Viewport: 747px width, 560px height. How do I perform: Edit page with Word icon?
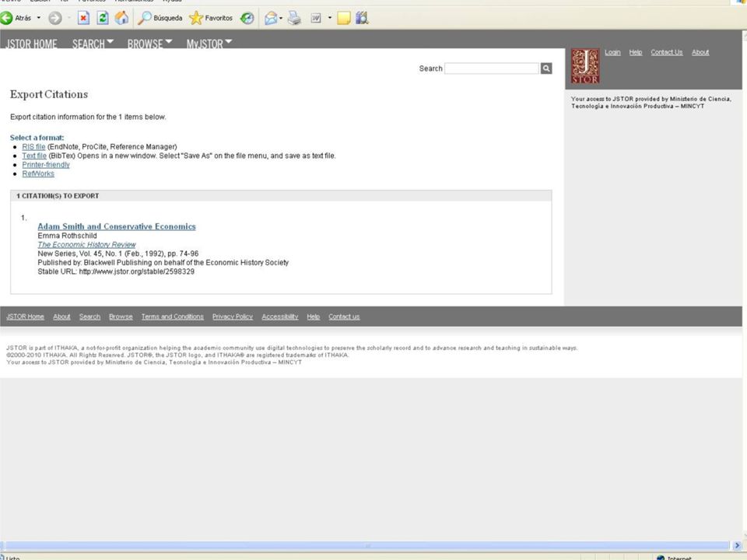tap(316, 18)
